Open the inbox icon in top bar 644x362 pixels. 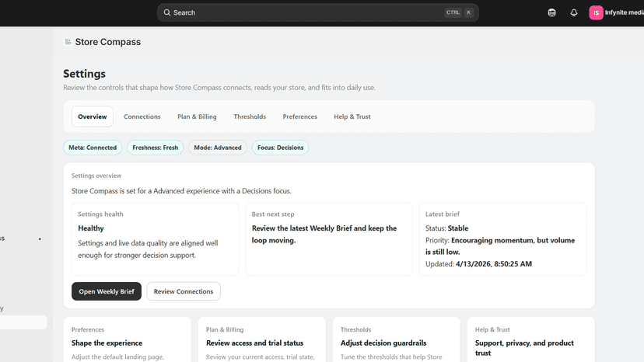pyautogui.click(x=551, y=12)
